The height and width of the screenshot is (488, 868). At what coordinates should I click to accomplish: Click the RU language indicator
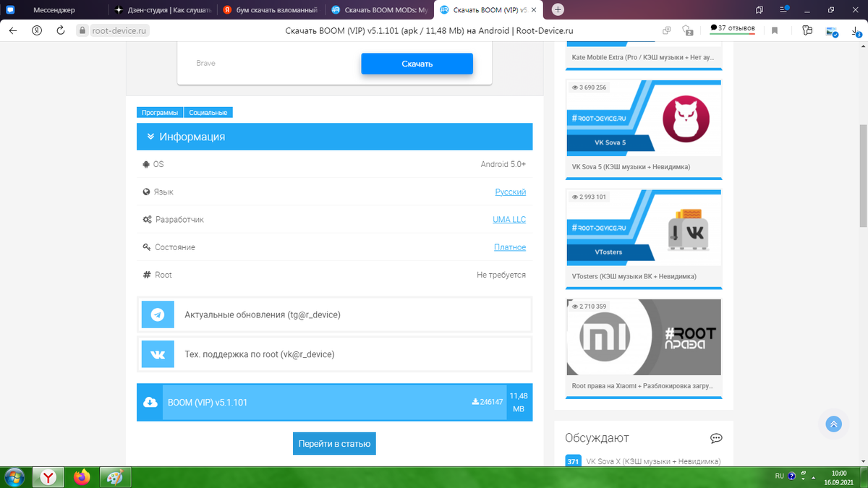(779, 476)
